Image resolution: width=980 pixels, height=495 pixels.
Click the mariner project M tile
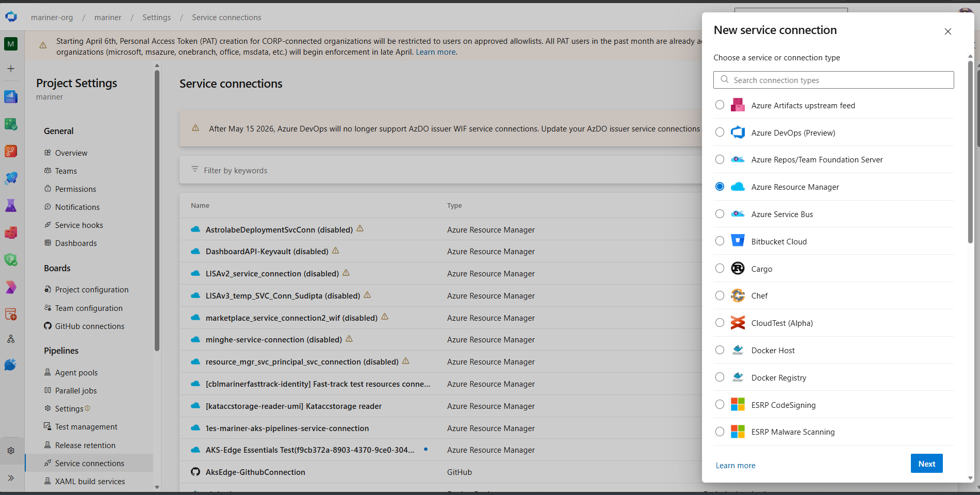(11, 44)
